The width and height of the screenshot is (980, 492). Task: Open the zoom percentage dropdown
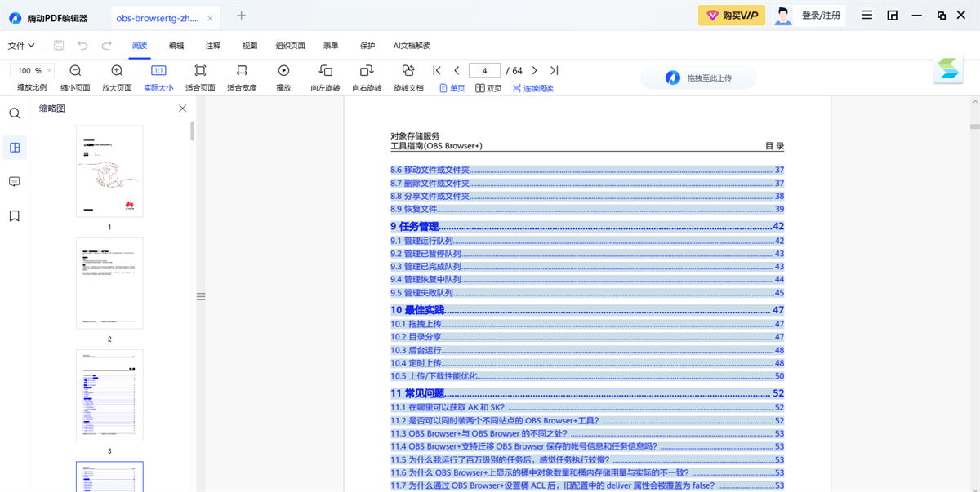point(33,70)
